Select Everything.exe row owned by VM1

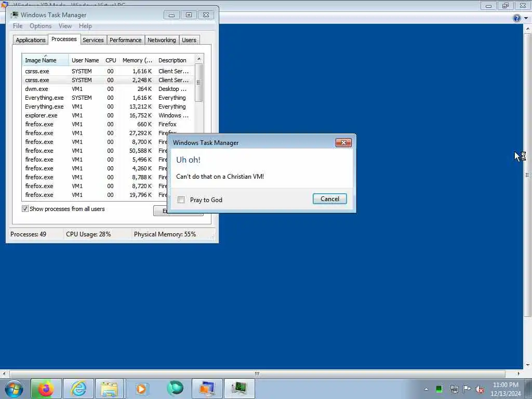pyautogui.click(x=108, y=107)
